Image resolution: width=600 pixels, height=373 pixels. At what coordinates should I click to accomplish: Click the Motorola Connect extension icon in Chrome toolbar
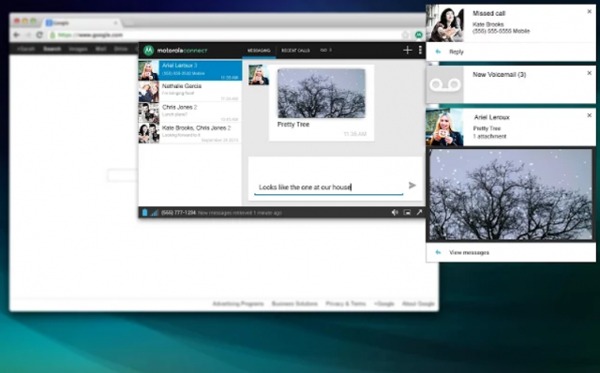(419, 35)
